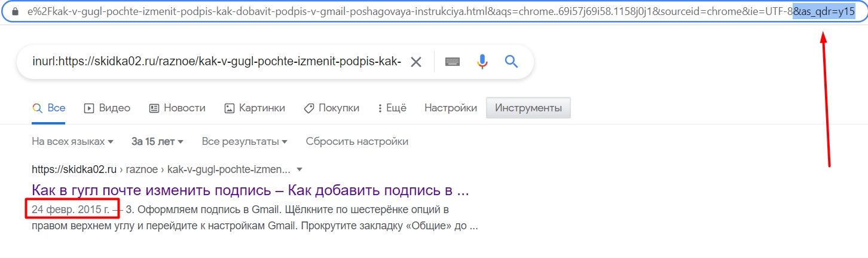This screenshot has width=868, height=258.
Task: Open the on-screen keyboard icon
Action: [x=453, y=62]
